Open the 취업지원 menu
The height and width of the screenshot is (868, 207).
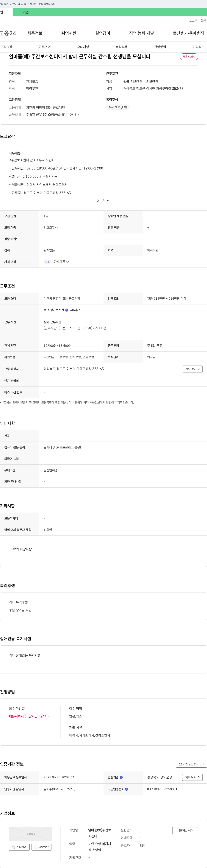pos(69,33)
